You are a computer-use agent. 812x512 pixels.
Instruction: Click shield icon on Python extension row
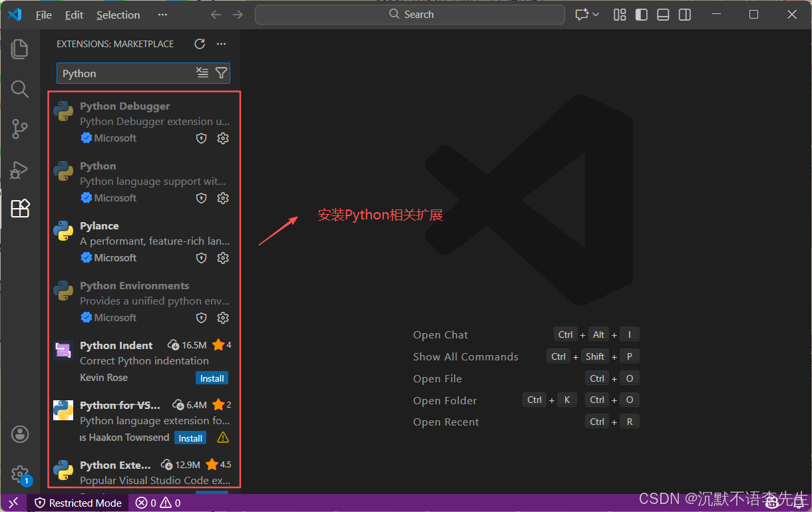pos(201,198)
